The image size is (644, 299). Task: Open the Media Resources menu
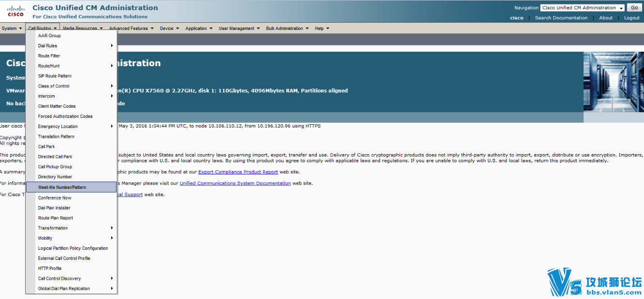(83, 28)
